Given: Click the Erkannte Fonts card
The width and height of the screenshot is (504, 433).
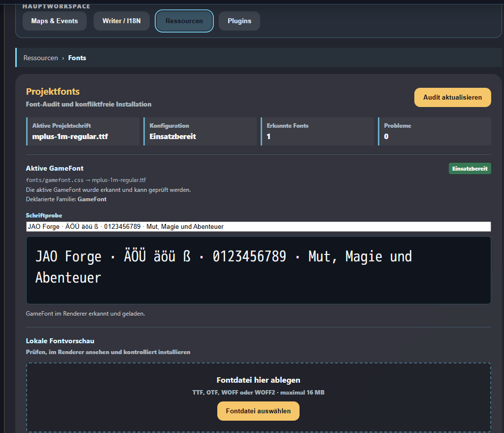Looking at the screenshot, I should coord(317,131).
